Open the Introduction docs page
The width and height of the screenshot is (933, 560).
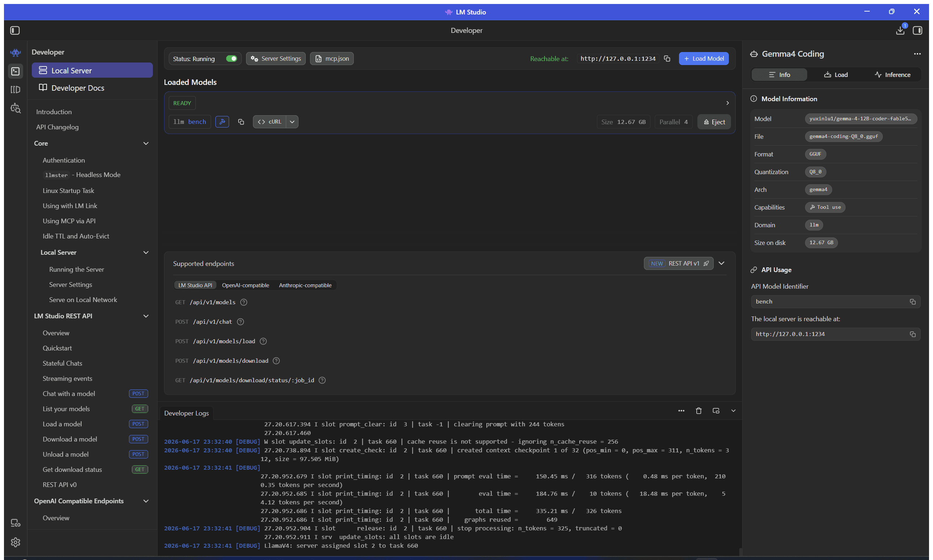[x=54, y=112]
